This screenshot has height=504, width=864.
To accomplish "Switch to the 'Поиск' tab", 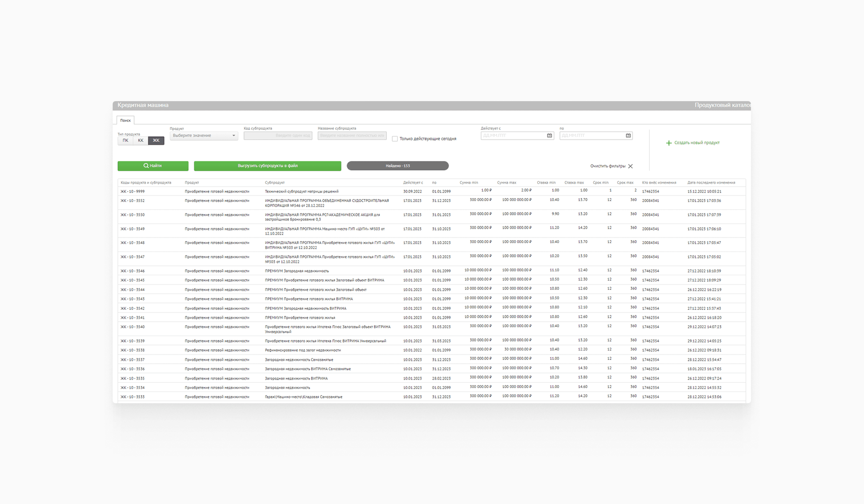I will pos(125,120).
